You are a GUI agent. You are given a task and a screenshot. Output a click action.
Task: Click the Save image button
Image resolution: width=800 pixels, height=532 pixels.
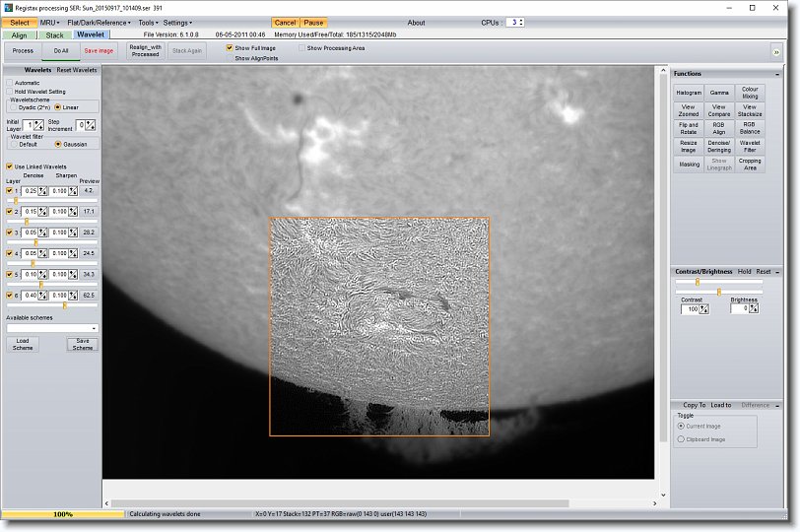pyautogui.click(x=99, y=51)
